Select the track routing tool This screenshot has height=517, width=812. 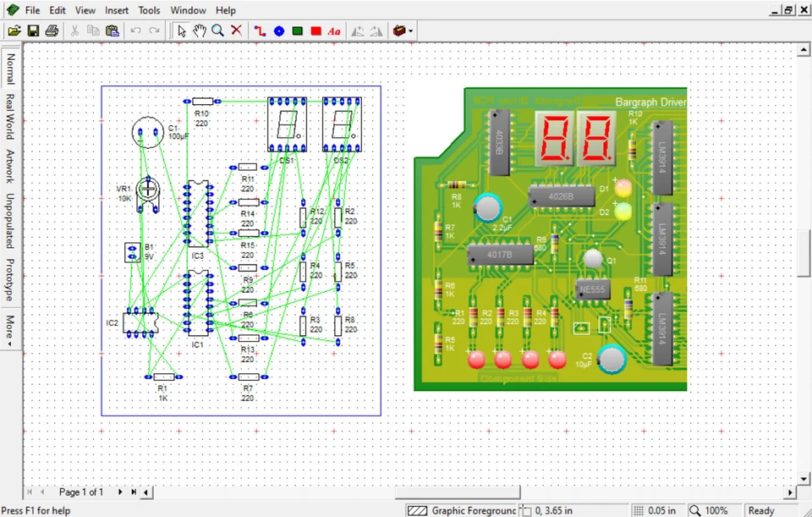(260, 30)
